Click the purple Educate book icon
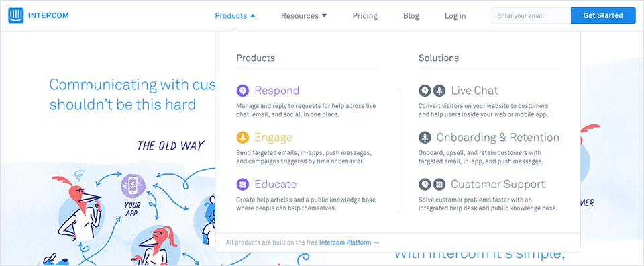The width and height of the screenshot is (644, 266). 243,184
